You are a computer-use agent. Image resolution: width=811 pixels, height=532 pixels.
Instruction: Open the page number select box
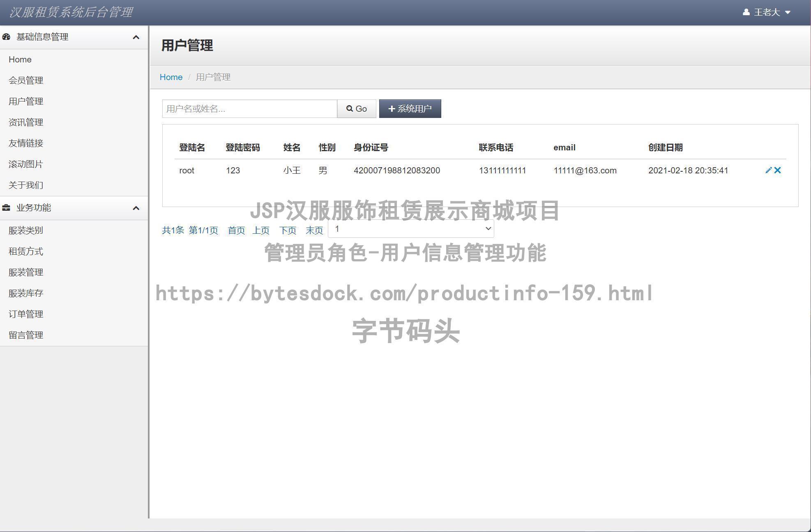click(411, 229)
